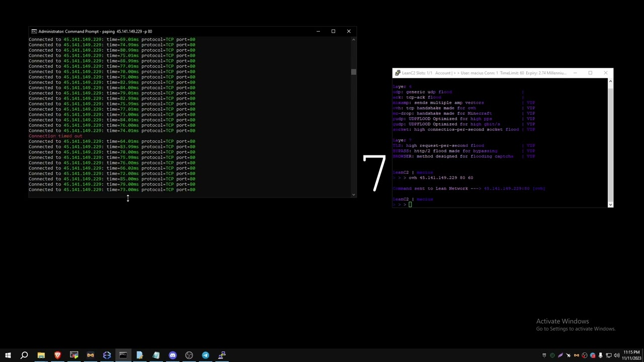Click 'ovh 45.141.149.229 80 60' command text
This screenshot has width=644, height=362.
coord(441,177)
